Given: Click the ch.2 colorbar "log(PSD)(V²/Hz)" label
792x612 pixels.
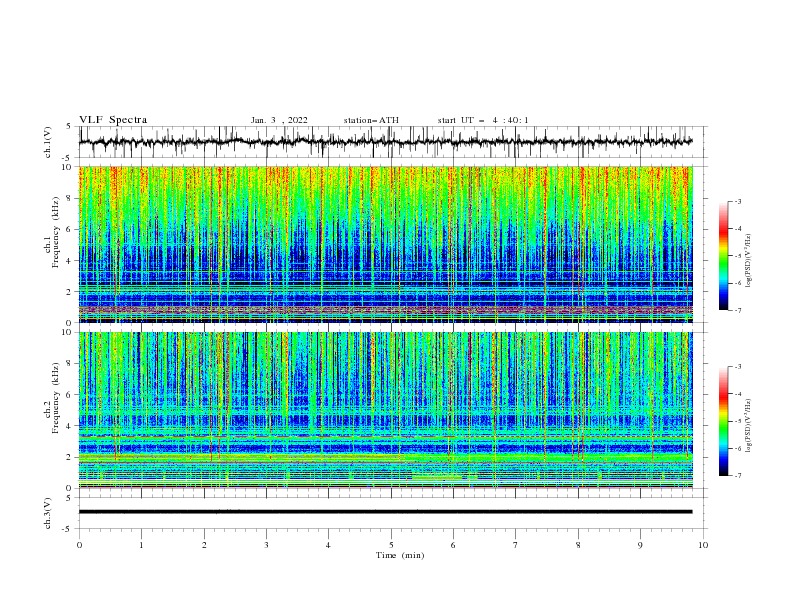Looking at the screenshot, I should click(x=748, y=425).
